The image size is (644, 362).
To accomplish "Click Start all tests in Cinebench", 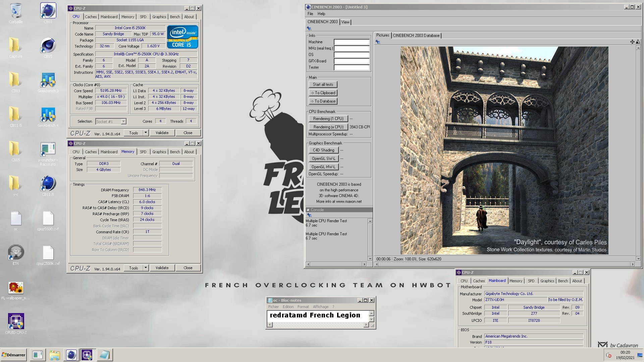I will 323,84.
